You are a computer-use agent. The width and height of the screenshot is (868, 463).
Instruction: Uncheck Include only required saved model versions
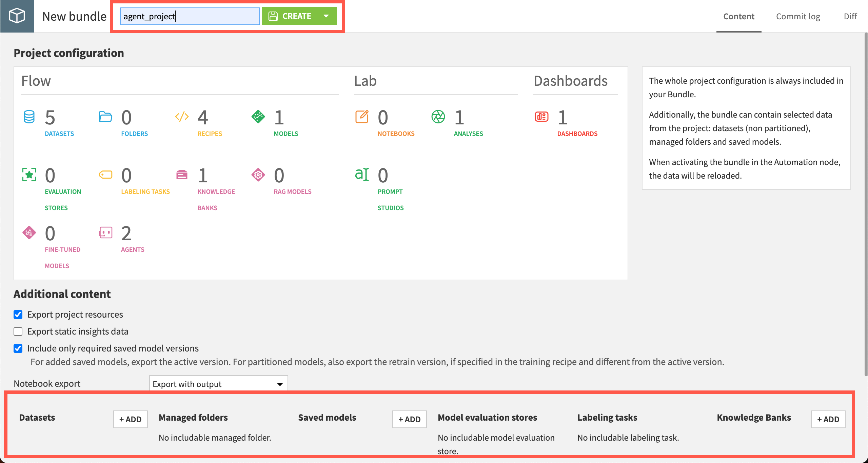pos(18,348)
